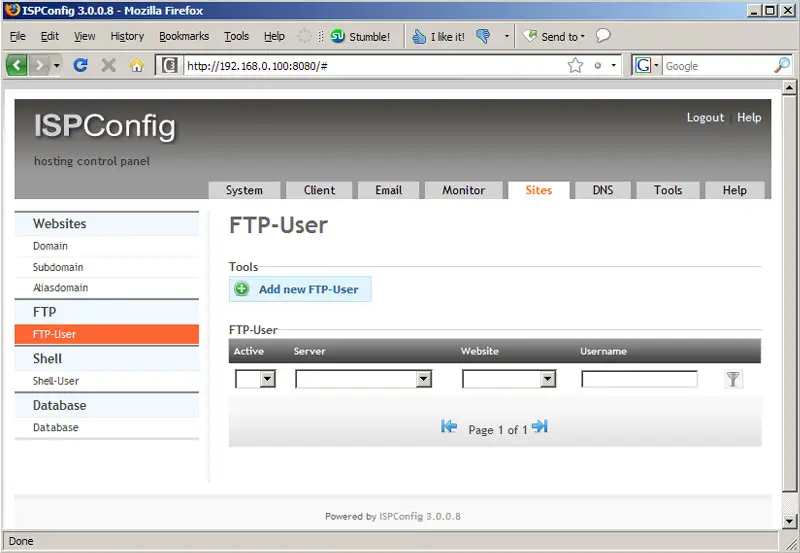The height and width of the screenshot is (553, 800).
Task: Click the speech bubble comment icon
Action: pyautogui.click(x=603, y=36)
